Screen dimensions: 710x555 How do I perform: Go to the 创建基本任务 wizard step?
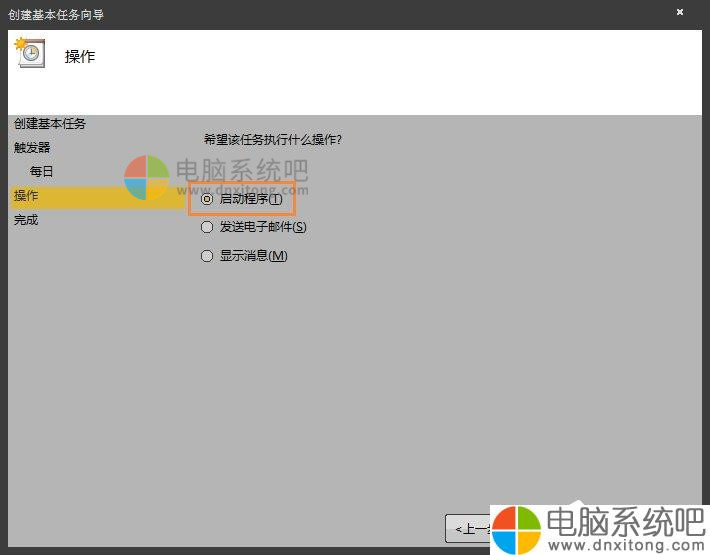(50, 124)
